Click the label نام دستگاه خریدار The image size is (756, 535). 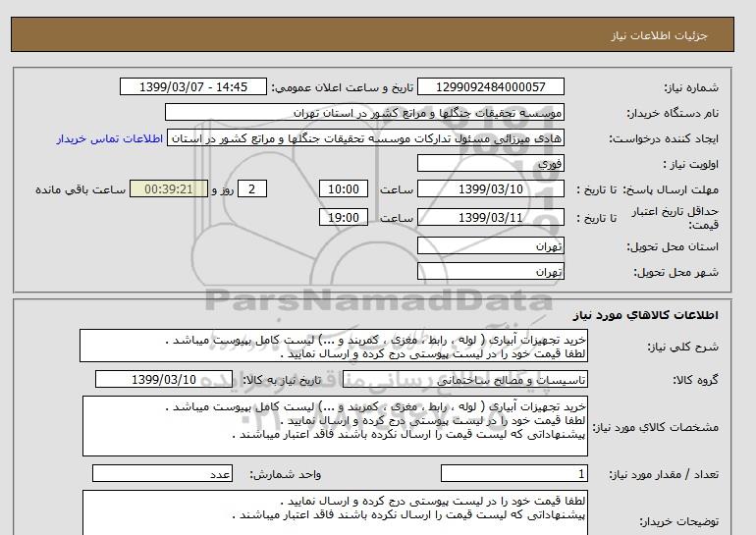673,113
